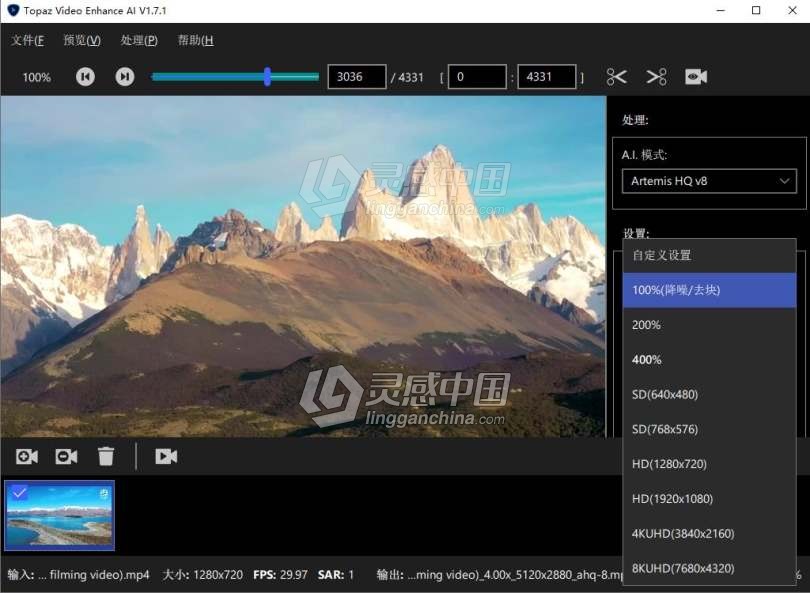The height and width of the screenshot is (593, 810).
Task: Click the scissors trim icon
Action: pyautogui.click(x=617, y=77)
